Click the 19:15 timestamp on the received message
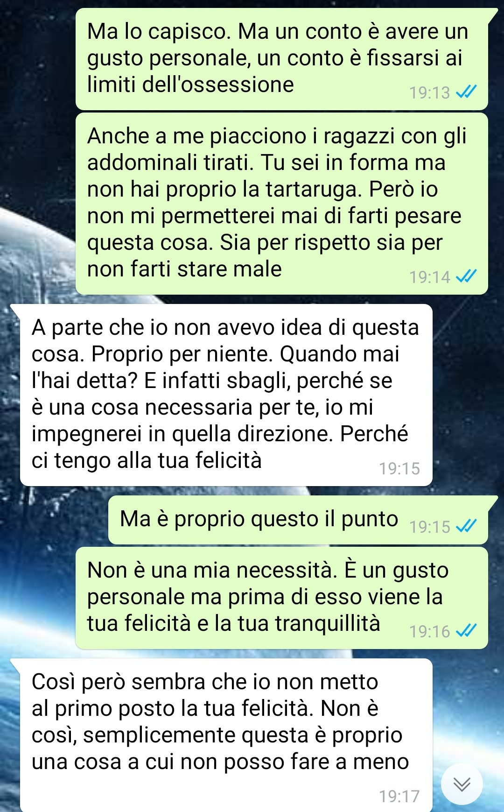The width and height of the screenshot is (504, 812). tap(399, 468)
